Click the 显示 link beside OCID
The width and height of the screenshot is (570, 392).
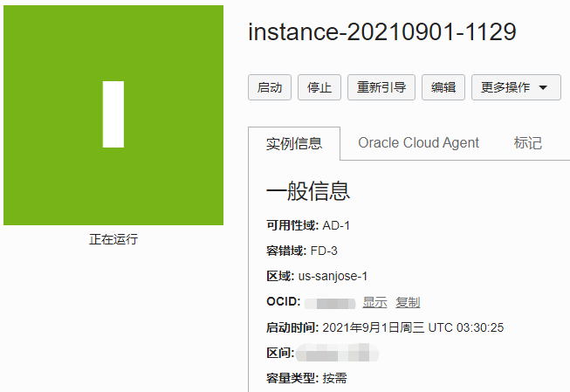click(x=374, y=302)
